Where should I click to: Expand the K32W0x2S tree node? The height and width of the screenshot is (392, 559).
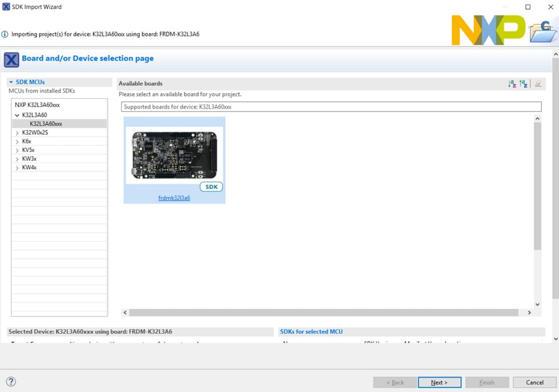pyautogui.click(x=17, y=133)
